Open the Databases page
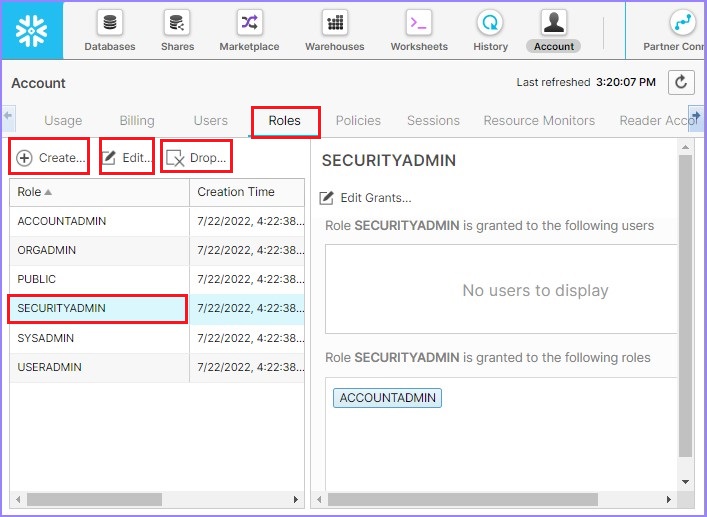This screenshot has height=517, width=707. pos(109,30)
